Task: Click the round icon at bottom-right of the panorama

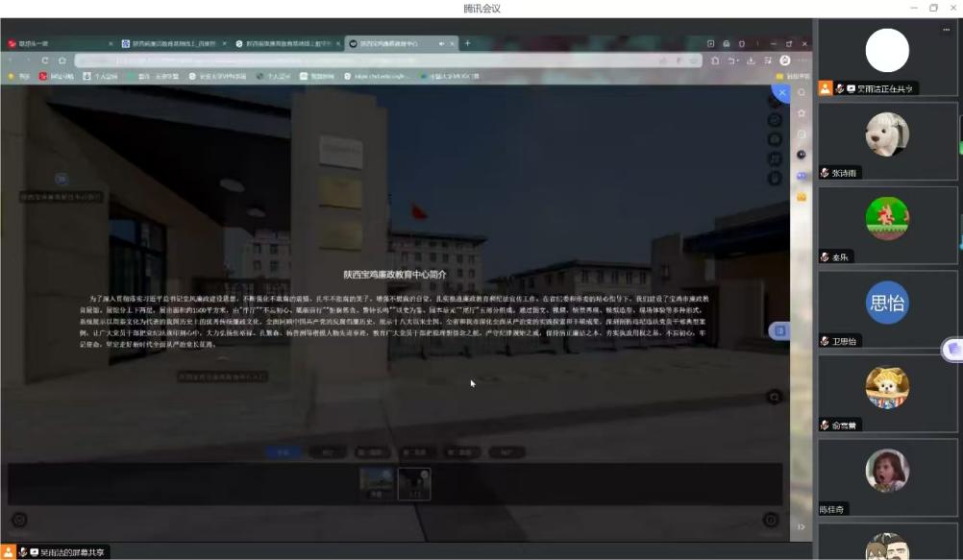Action: 771,520
